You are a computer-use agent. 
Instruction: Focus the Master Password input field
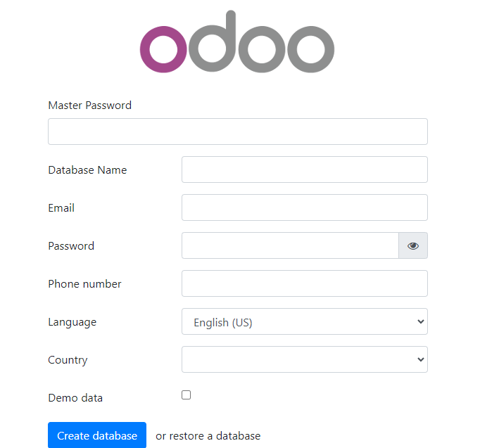[x=238, y=132]
